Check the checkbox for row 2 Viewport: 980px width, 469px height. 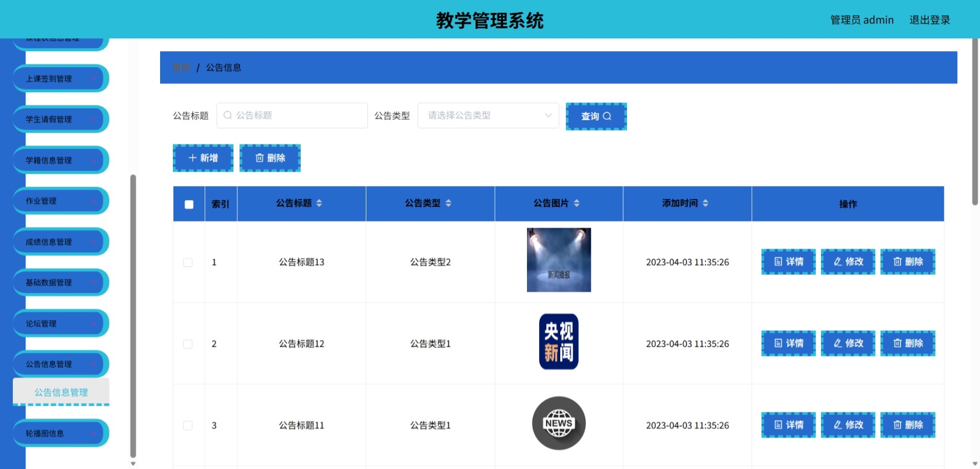[188, 344]
